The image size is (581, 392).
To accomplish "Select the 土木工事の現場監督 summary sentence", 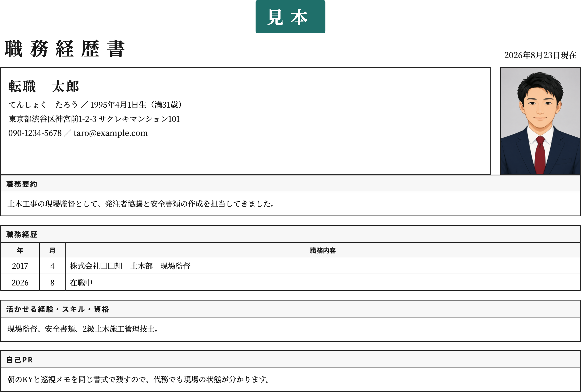I will [x=141, y=204].
